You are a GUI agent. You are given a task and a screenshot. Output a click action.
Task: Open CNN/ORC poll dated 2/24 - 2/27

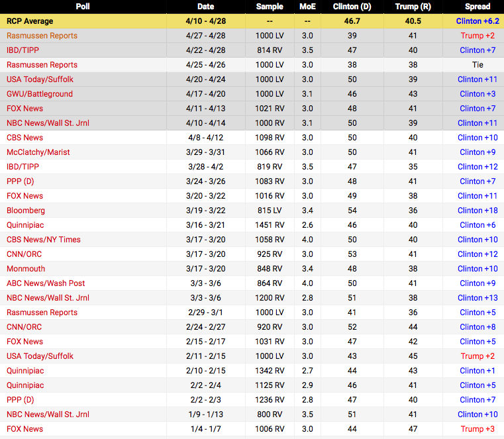coord(24,327)
